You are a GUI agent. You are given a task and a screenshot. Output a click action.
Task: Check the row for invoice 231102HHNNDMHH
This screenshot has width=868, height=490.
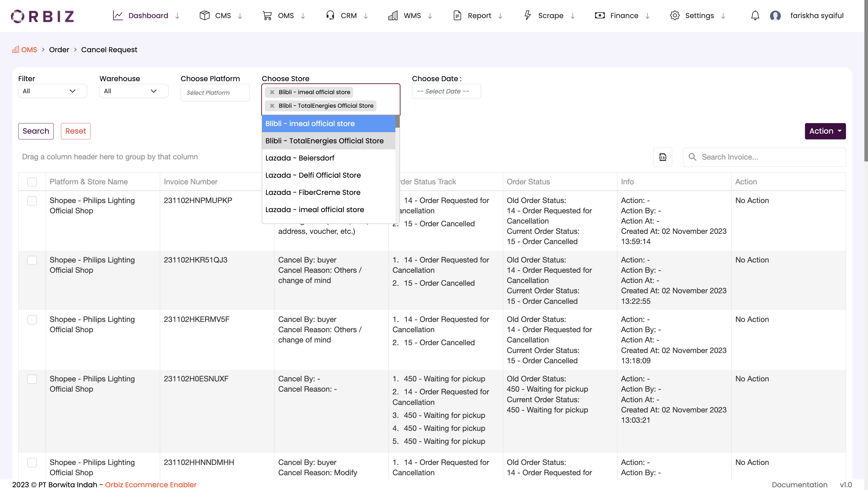[32, 463]
